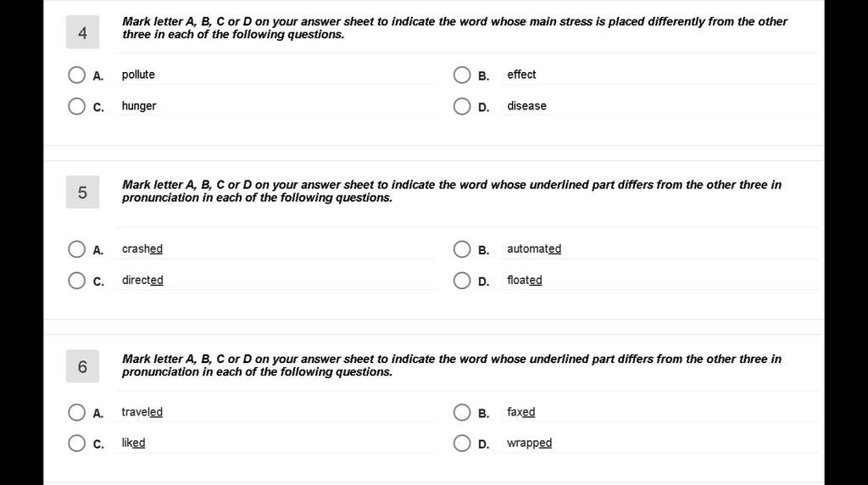Mark radio button B for automated

click(x=462, y=249)
